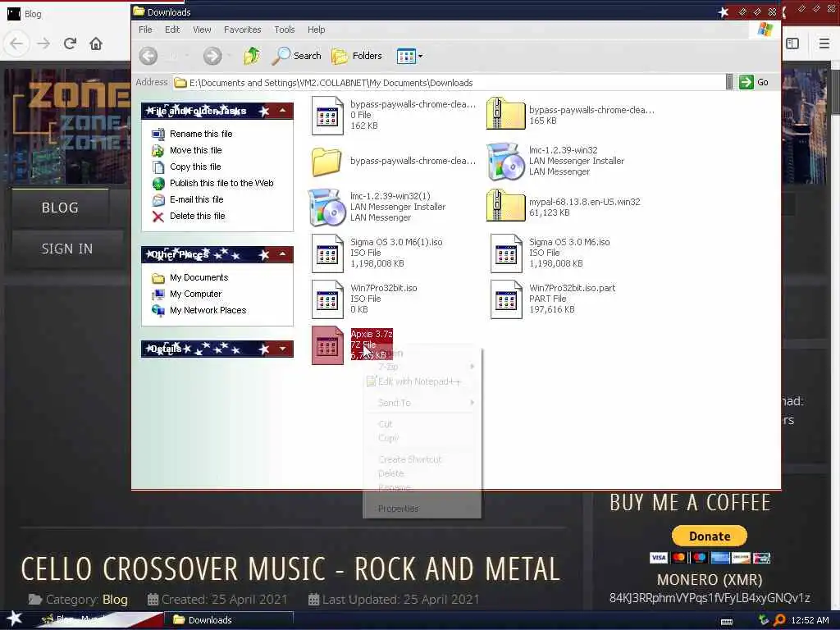
Task: Collapse the Other Places panel
Action: (x=282, y=254)
